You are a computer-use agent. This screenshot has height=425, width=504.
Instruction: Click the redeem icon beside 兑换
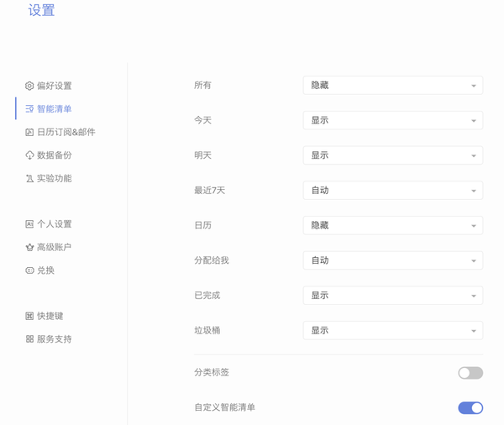pos(29,270)
